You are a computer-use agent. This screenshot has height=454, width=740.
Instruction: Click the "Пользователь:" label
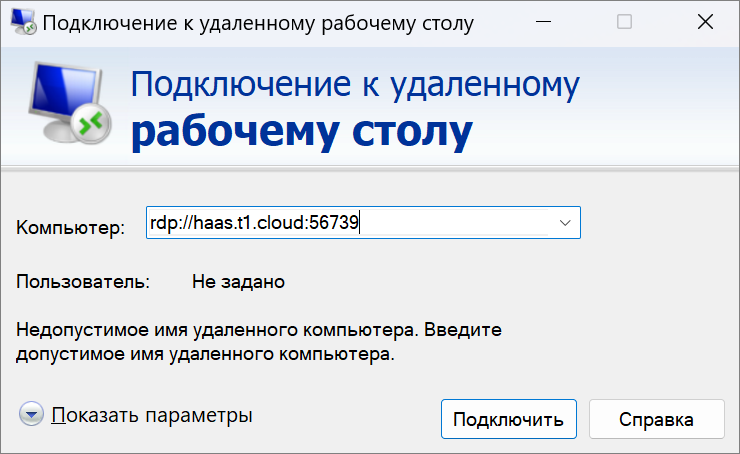point(83,282)
